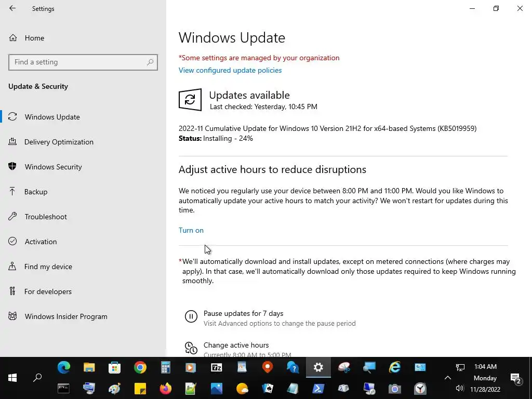Open Microsoft Store from the taskbar
This screenshot has width=532, height=399.
115,367
